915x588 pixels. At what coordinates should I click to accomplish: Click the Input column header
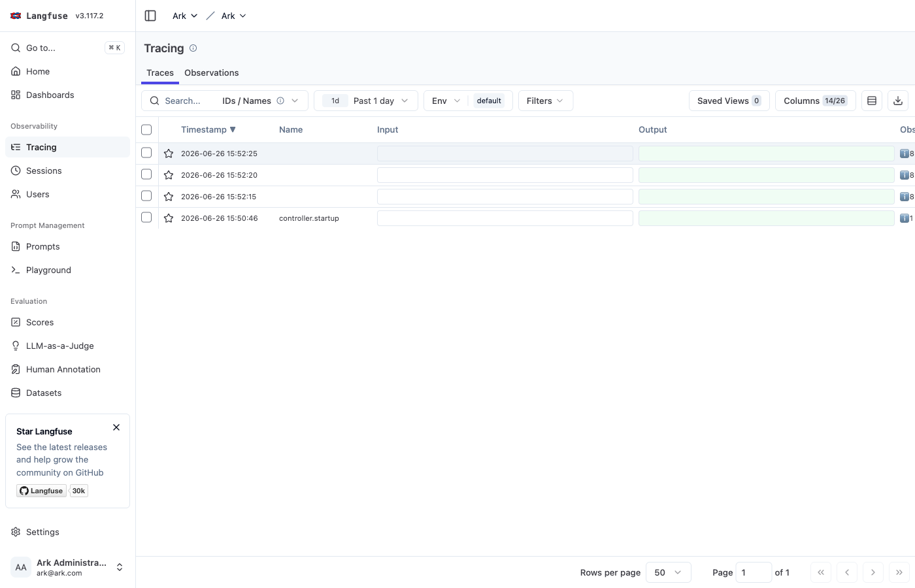pos(388,130)
